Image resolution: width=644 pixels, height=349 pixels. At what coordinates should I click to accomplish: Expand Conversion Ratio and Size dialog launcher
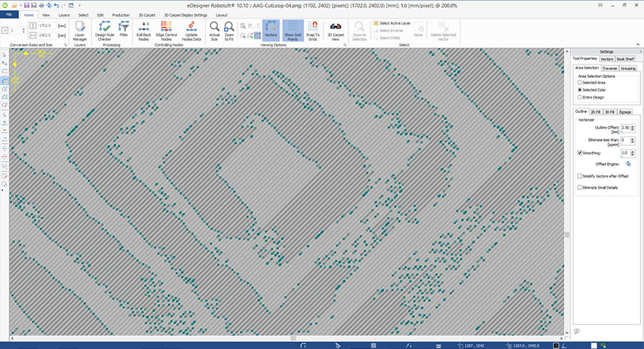click(x=65, y=45)
